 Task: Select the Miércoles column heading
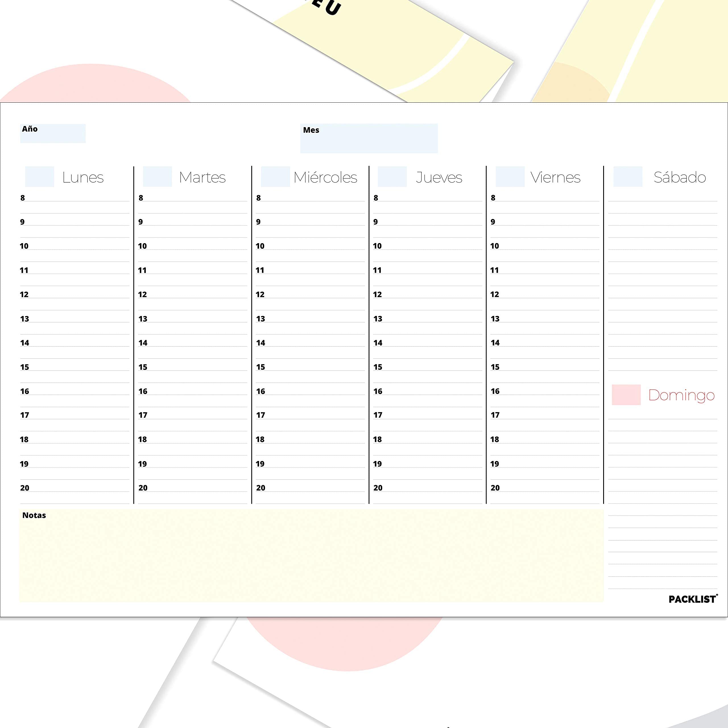[325, 177]
